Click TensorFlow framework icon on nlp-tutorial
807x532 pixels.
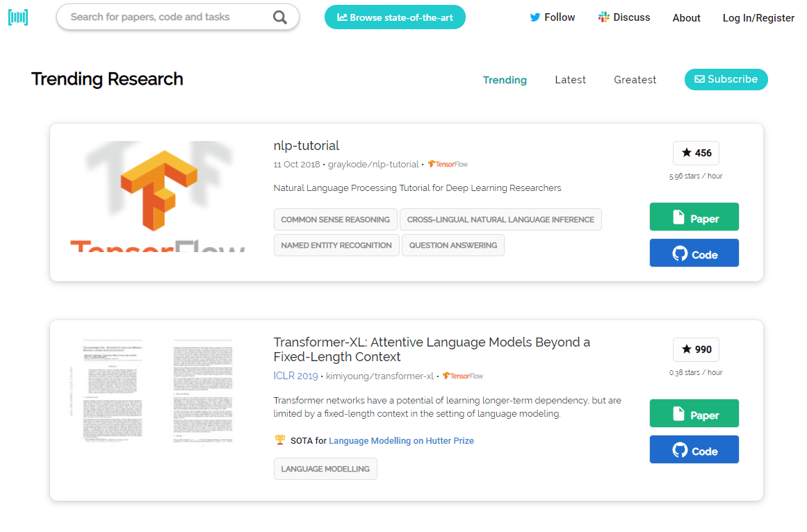448,164
